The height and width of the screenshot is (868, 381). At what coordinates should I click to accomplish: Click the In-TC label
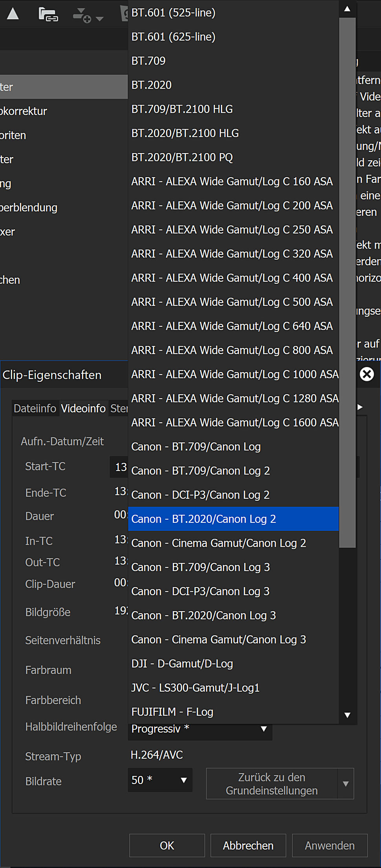(38, 541)
